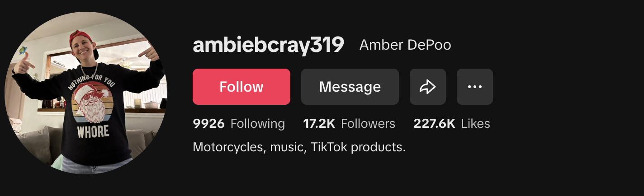Click the display name Amber DePoo
This screenshot has width=644, height=196.
[405, 45]
